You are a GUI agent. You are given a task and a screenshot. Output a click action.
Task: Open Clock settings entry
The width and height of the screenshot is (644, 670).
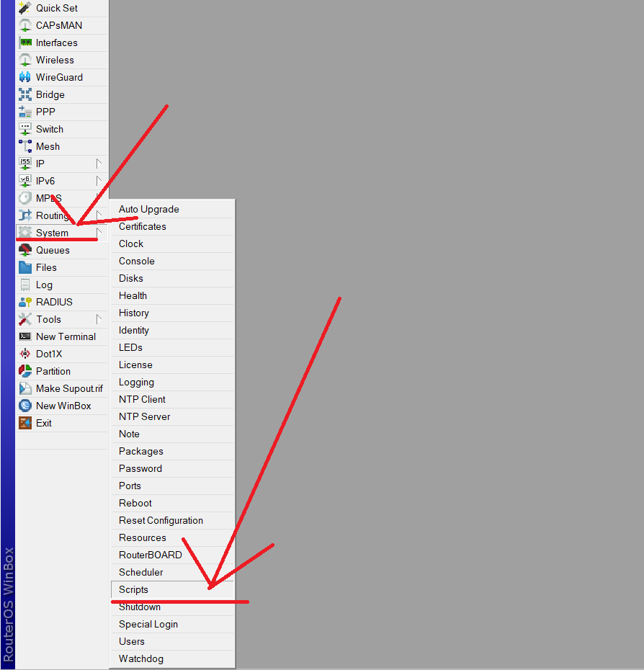(x=173, y=244)
